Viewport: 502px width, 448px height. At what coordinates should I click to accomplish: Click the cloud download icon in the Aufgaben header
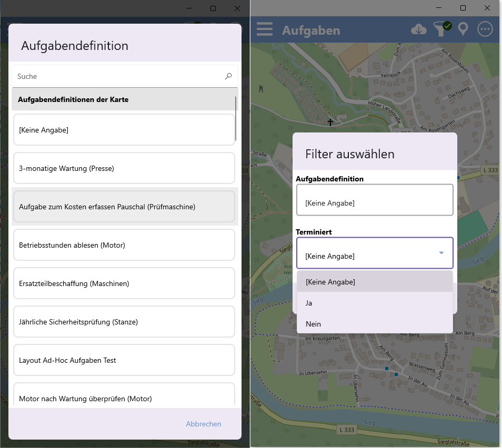pyautogui.click(x=419, y=29)
